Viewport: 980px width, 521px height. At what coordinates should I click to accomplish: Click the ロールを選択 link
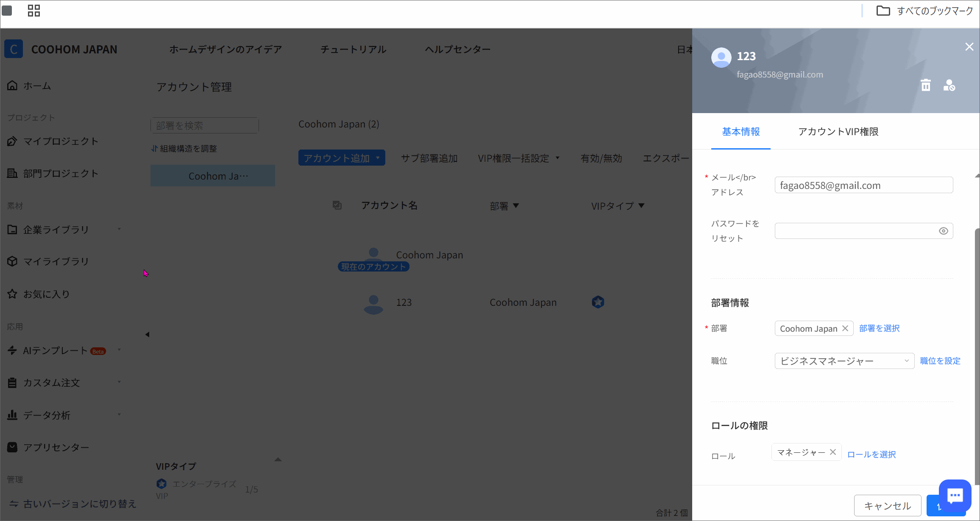(x=871, y=454)
